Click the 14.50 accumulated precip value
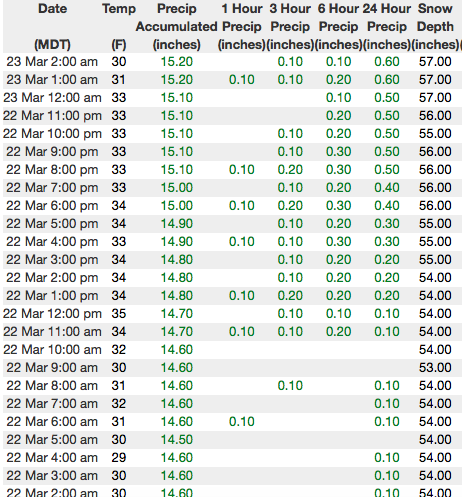This screenshot has width=462, height=497. click(177, 440)
